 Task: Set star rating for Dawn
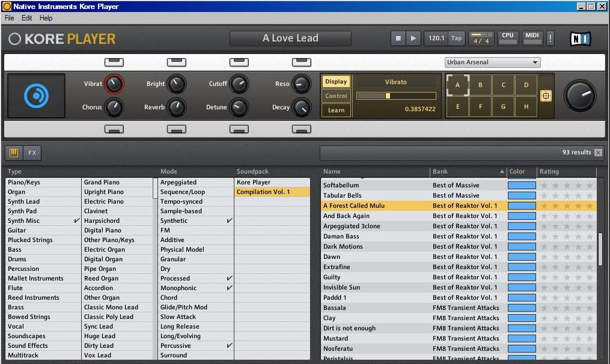point(567,257)
